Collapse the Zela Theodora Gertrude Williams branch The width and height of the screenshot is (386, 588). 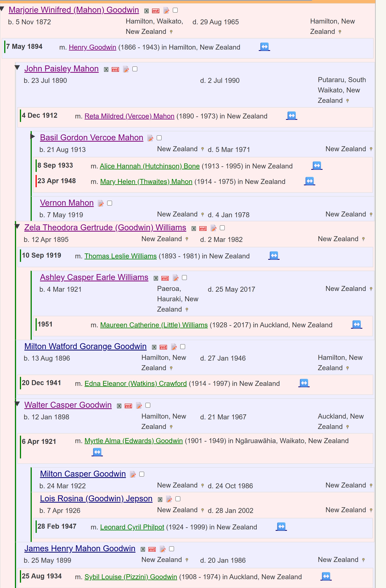17,226
